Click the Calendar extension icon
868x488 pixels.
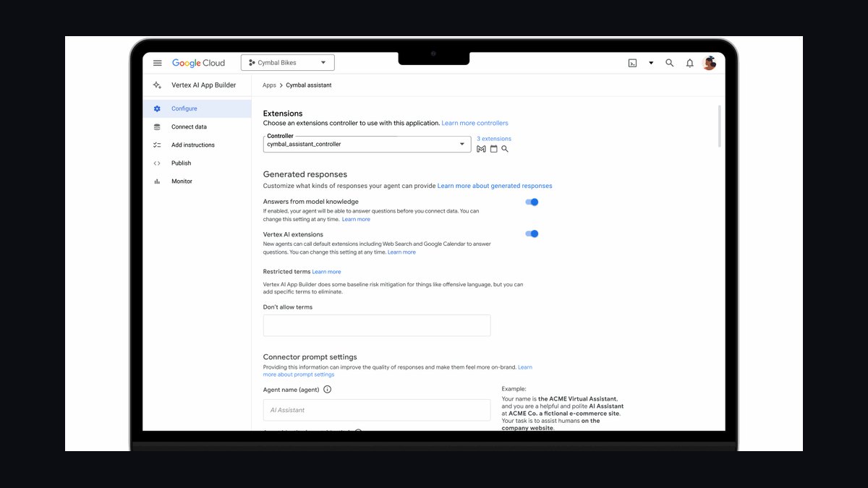click(x=493, y=149)
